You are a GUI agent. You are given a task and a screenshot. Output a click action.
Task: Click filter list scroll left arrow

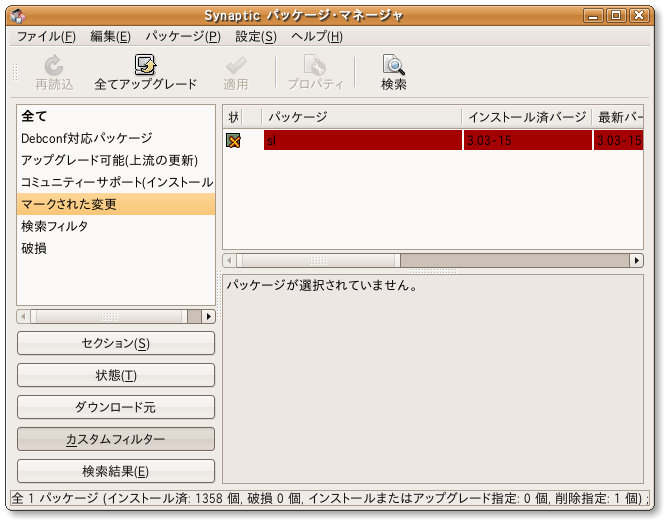[x=23, y=316]
